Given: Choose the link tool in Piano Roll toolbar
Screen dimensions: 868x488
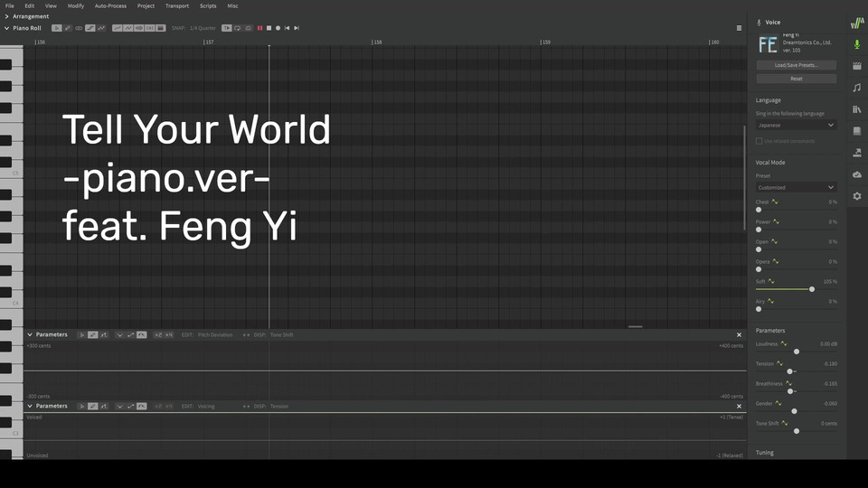Looking at the screenshot, I should 79,28.
